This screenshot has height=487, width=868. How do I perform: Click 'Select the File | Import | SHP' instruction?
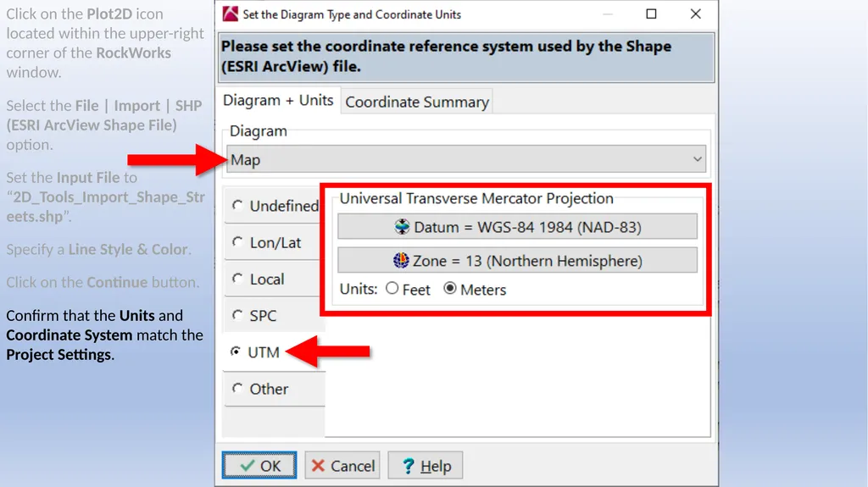point(104,125)
